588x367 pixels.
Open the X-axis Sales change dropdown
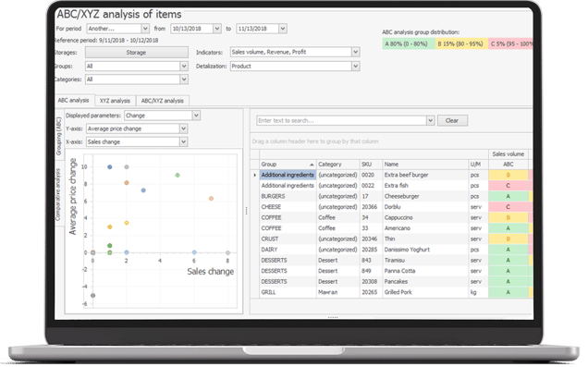click(183, 141)
